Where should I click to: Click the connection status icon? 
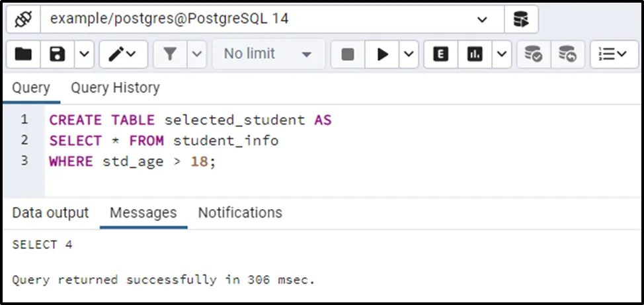click(x=23, y=19)
